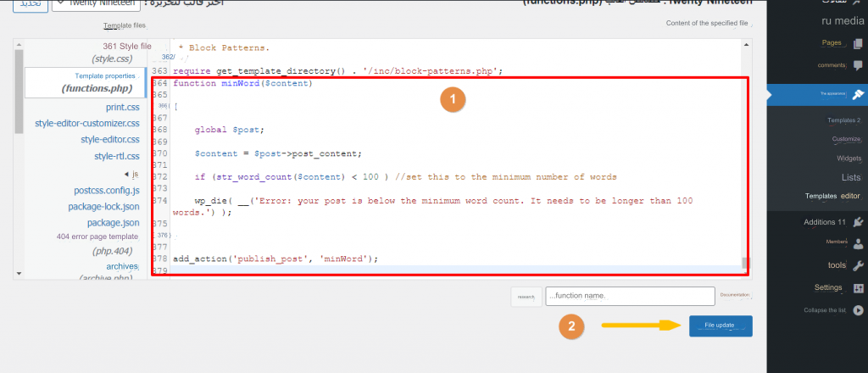Expand the js folder in file list

click(x=131, y=174)
